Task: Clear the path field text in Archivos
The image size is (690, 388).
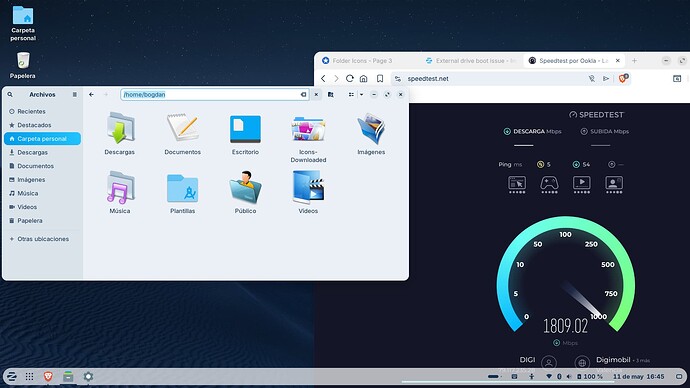Action: pos(303,95)
